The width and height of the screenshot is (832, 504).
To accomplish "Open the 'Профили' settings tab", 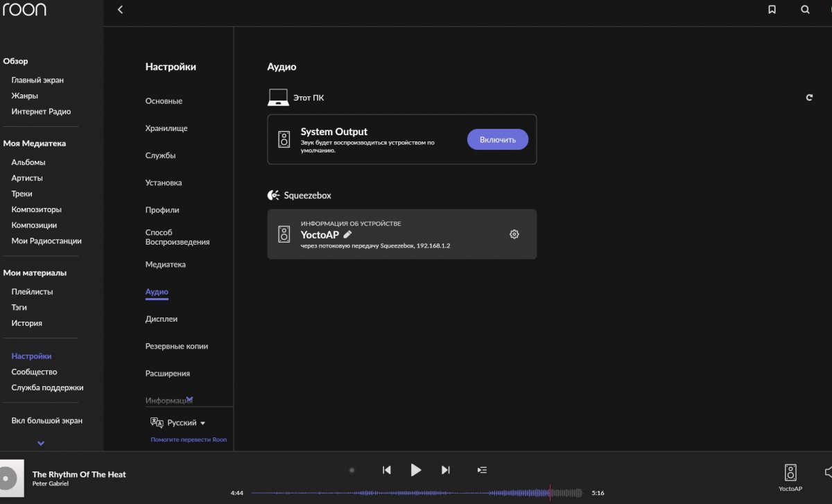I will (162, 210).
